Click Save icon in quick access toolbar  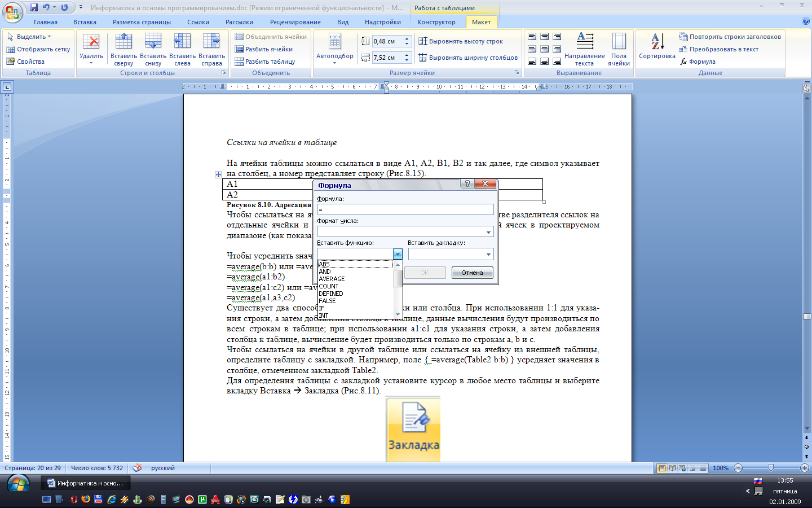[34, 7]
